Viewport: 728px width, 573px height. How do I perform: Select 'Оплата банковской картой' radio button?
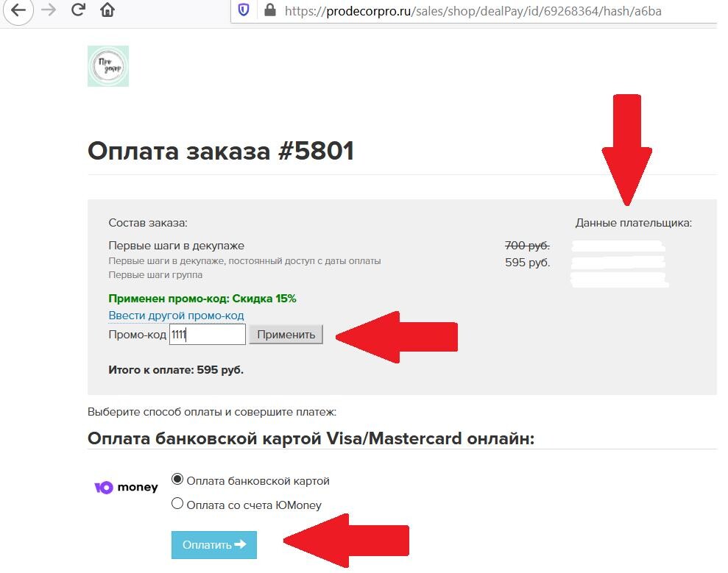tap(177, 480)
